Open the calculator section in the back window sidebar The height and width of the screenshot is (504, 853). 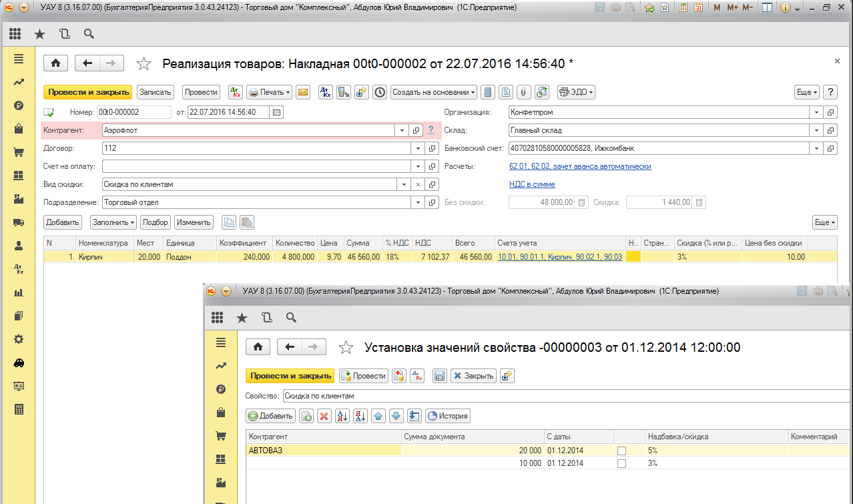click(19, 409)
